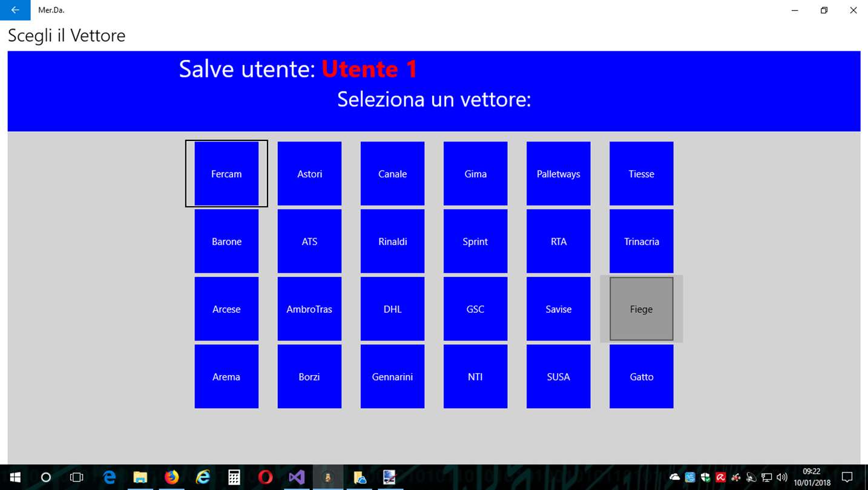Open the volume speaker tray icon

click(781, 477)
